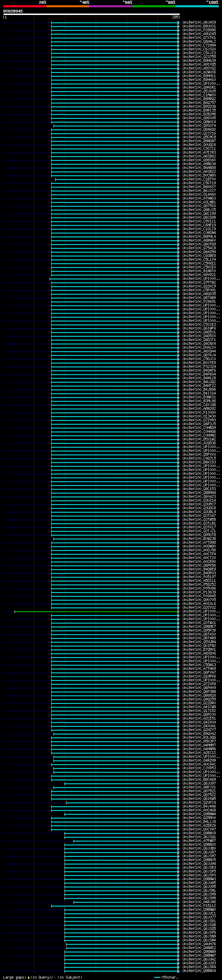Click the orange ~40% identity legend segment
The width and height of the screenshot is (222, 980).
pos(68,6)
